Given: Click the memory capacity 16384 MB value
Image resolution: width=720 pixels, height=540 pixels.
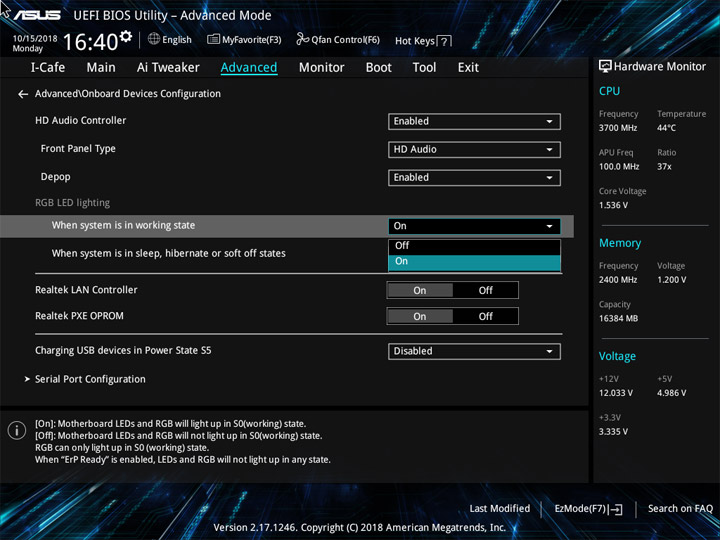Looking at the screenshot, I should point(618,318).
